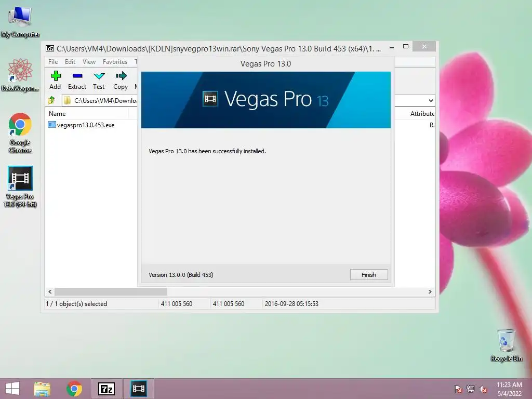Click 'Vegas Pro 13.0 has been successfully installed' message
This screenshot has width=532, height=399.
tap(207, 151)
